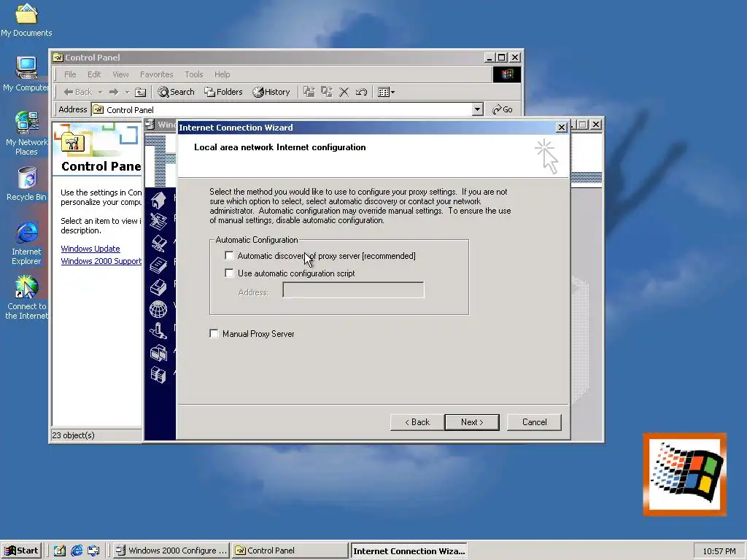Switch to Windows 2000 Configure taskbar button
Viewport: 747px width, 560px height.
pyautogui.click(x=171, y=551)
